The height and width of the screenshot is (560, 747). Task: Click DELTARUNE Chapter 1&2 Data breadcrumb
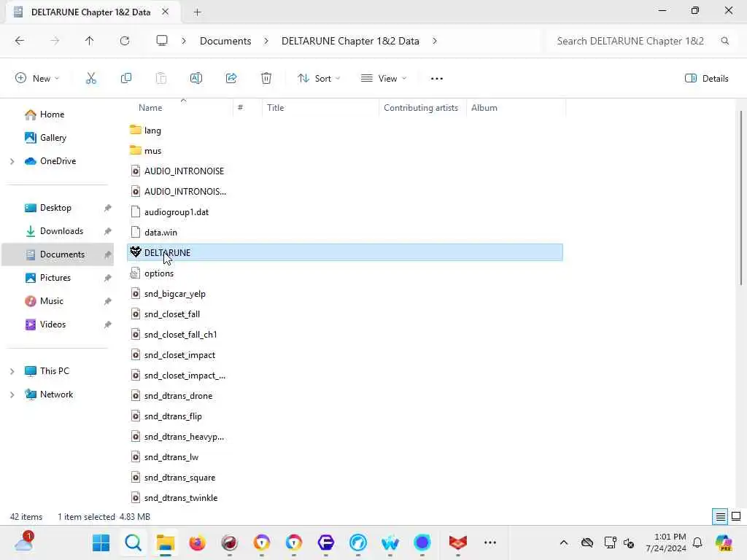pyautogui.click(x=350, y=41)
